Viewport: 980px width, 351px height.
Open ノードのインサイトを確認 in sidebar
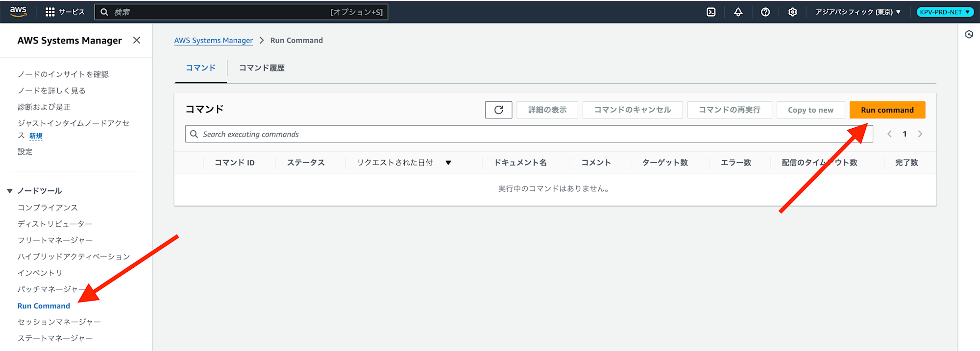[63, 74]
